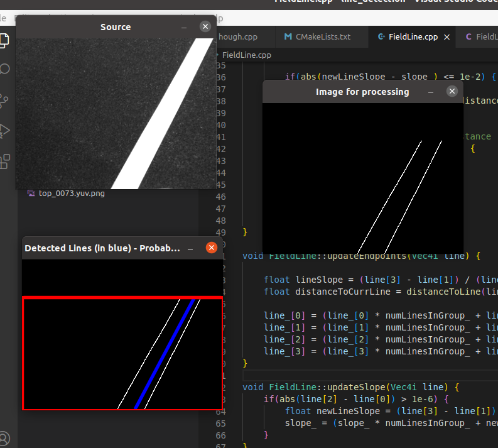Image resolution: width=498 pixels, height=448 pixels.
Task: Open top_0073.yuv.png in the file tree
Action: click(x=71, y=194)
